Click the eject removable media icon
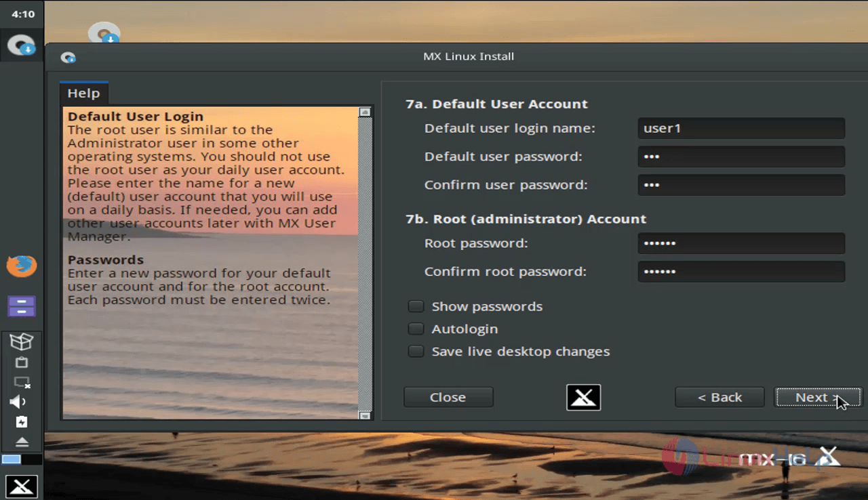Viewport: 868px width, 500px height. (22, 442)
